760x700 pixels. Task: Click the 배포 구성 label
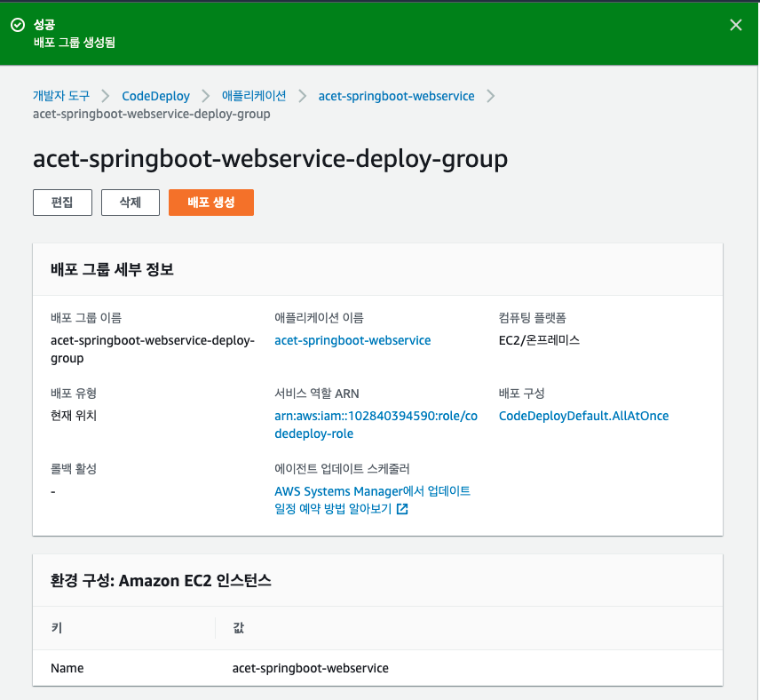tap(521, 394)
